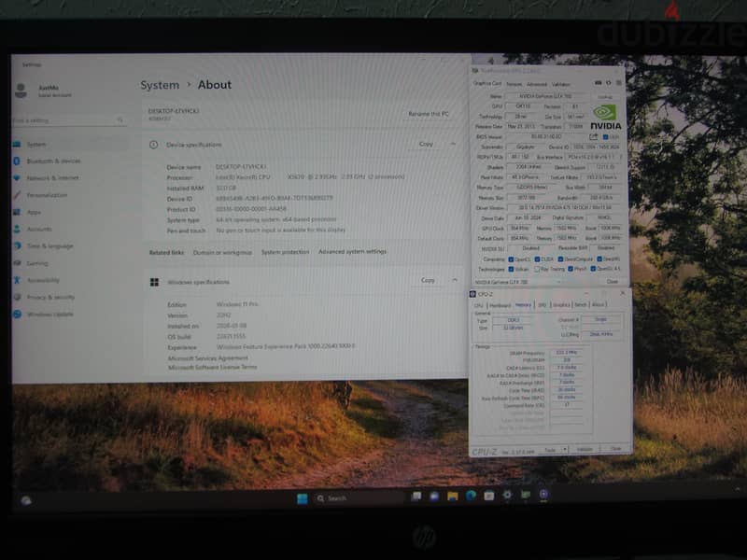This screenshot has width=747, height=560.
Task: Toggle DirectCompute checkbox in GPU-Z
Action: 561,259
